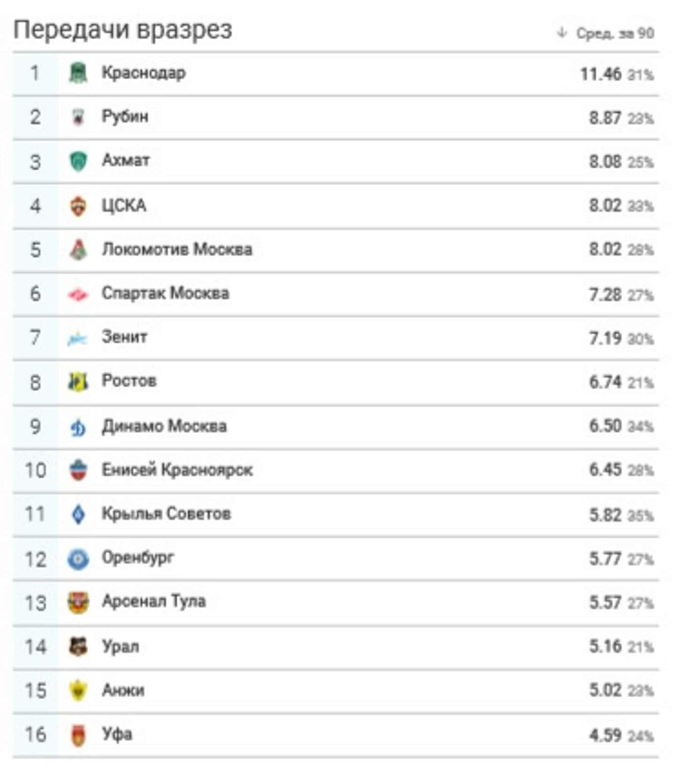Click the Урал team name
Image resolution: width=685 pixels, height=784 pixels.
pyautogui.click(x=121, y=647)
